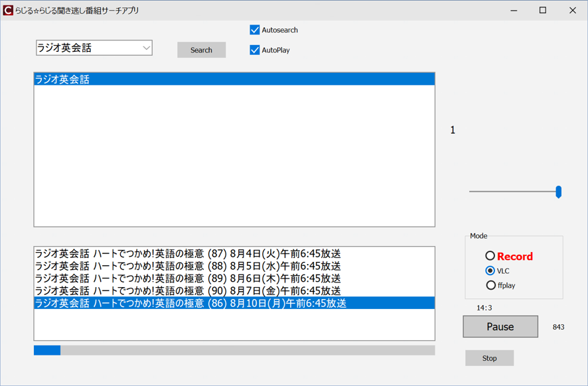This screenshot has width=588, height=386.
Task: Select episode (87) 8月4日(火) entry
Action: [x=234, y=254]
